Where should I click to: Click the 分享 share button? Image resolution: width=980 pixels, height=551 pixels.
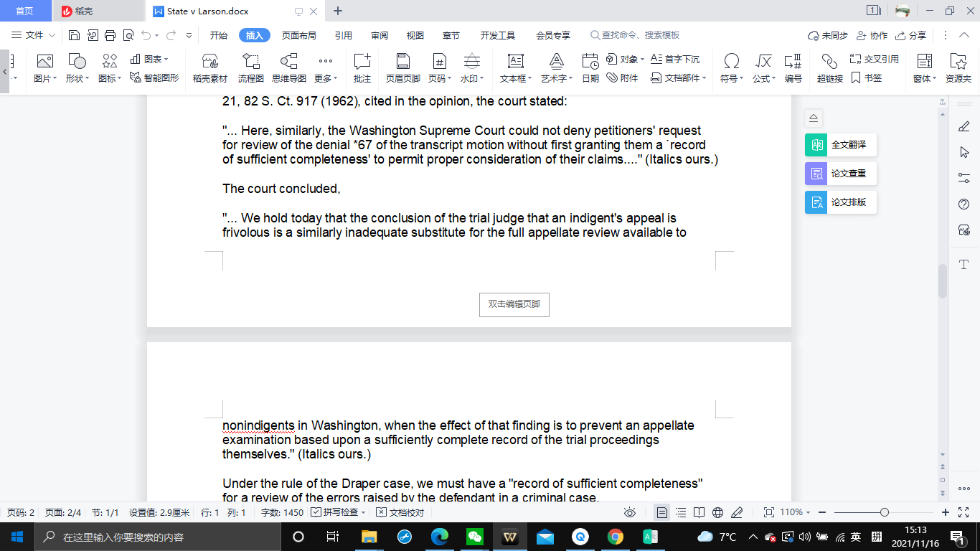tap(911, 35)
